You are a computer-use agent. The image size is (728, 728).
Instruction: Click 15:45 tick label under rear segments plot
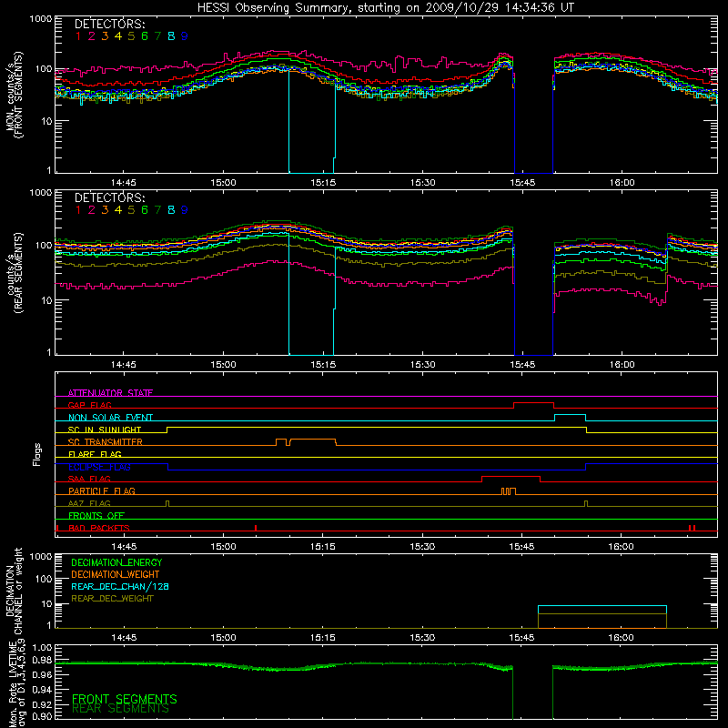coord(522,365)
